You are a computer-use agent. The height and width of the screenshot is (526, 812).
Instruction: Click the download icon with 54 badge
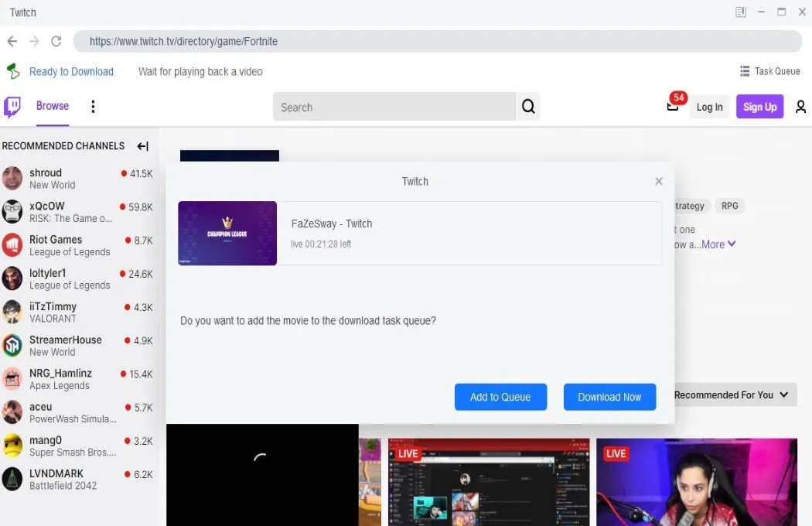coord(670,108)
